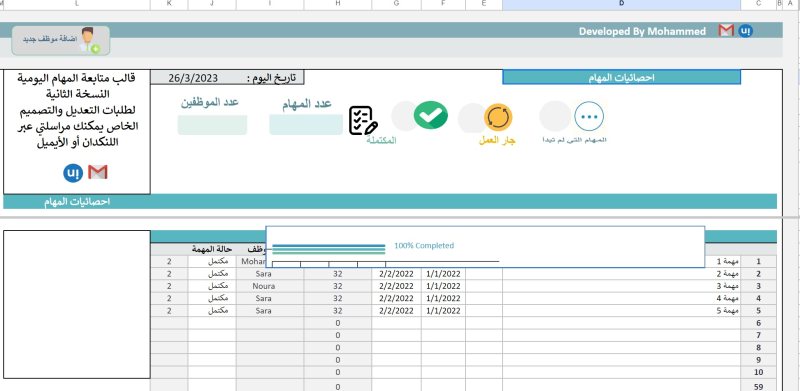Click the احصائيات المهام title box at top right

click(x=621, y=78)
